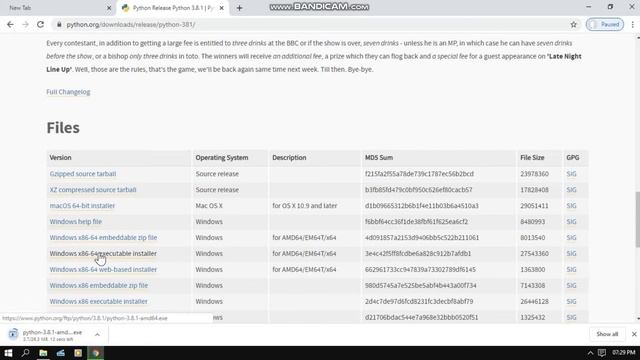
Task: Open SIG link for x86 executable installer
Action: coord(571,301)
